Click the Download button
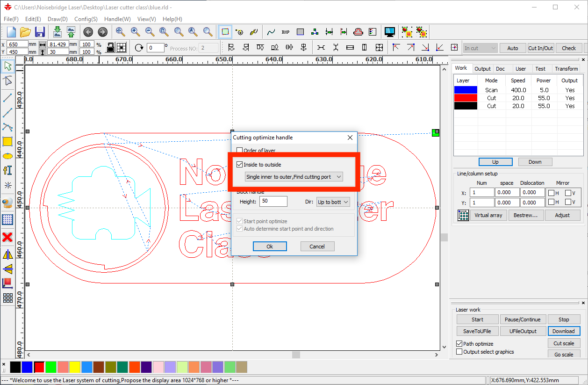 pos(563,331)
